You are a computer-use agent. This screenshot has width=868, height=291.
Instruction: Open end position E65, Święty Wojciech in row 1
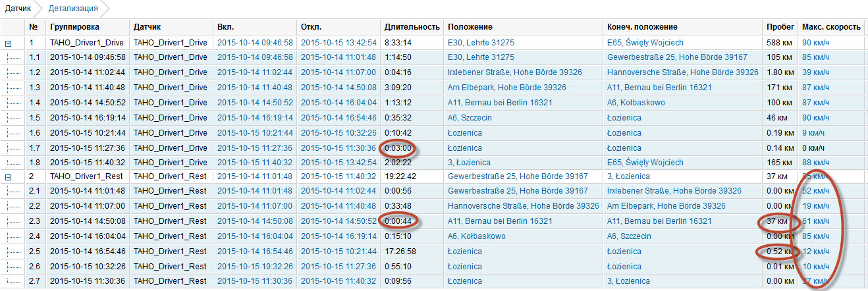click(645, 42)
